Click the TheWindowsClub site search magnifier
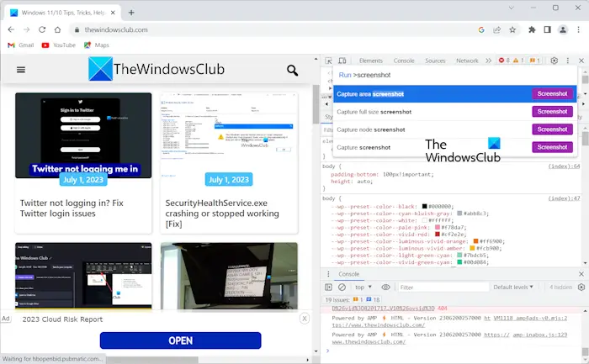This screenshot has height=364, width=589. coord(292,70)
